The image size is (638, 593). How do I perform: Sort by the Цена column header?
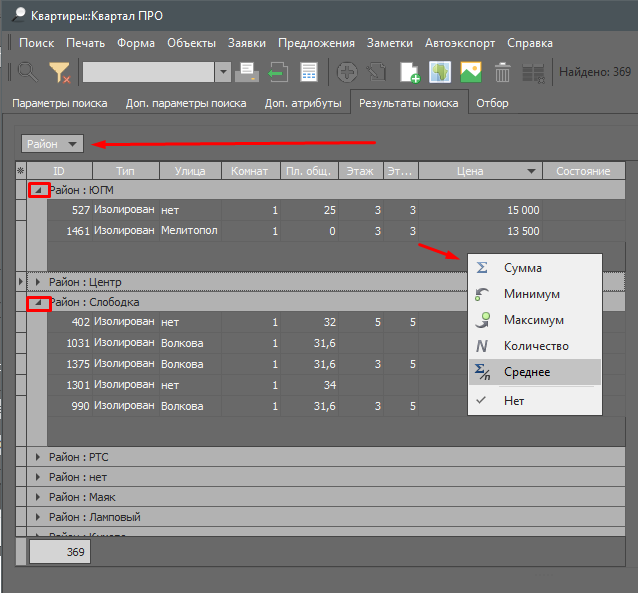click(x=470, y=171)
